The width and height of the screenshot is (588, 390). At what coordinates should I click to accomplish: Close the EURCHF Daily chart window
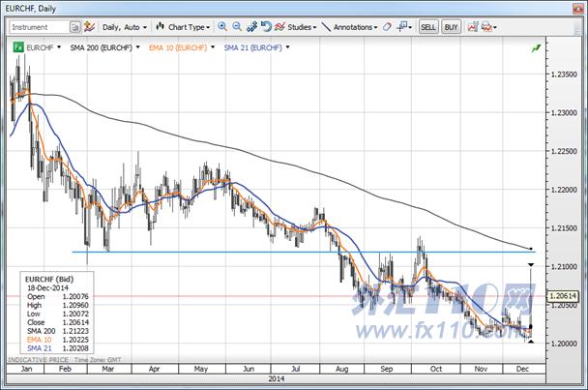(x=578, y=9)
